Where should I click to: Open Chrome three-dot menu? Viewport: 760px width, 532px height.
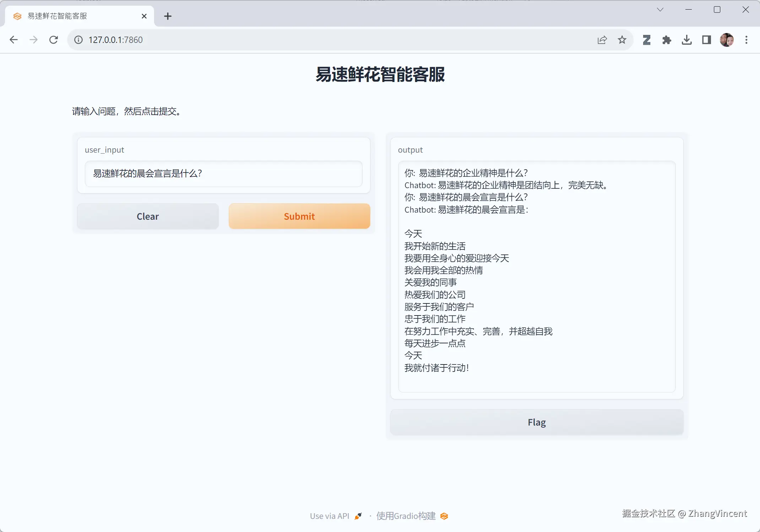[746, 40]
